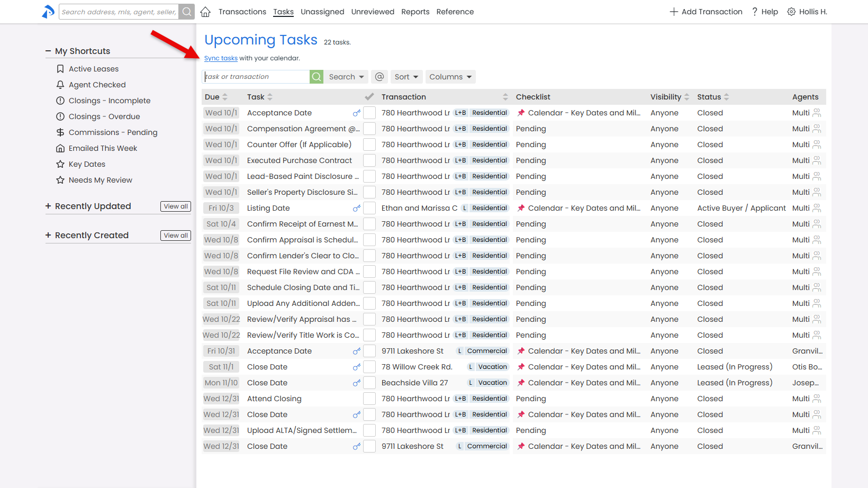Mark the Listing Date task complete

[x=369, y=208]
